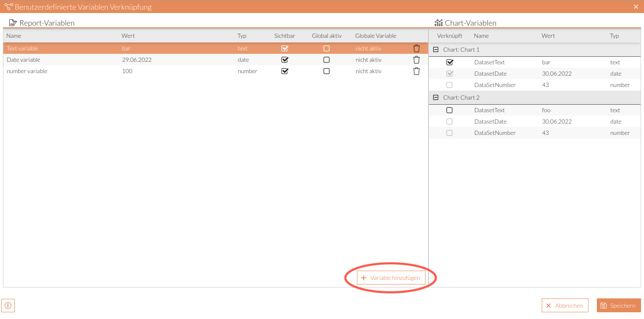
Task: Uncheck Verknüpft for Chart 1 DatasetText
Action: [x=450, y=62]
